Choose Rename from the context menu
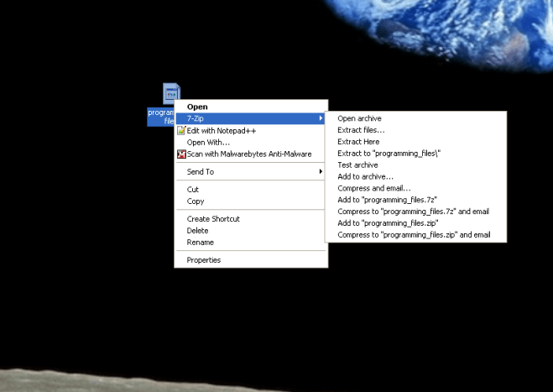This screenshot has width=553, height=392. point(200,243)
